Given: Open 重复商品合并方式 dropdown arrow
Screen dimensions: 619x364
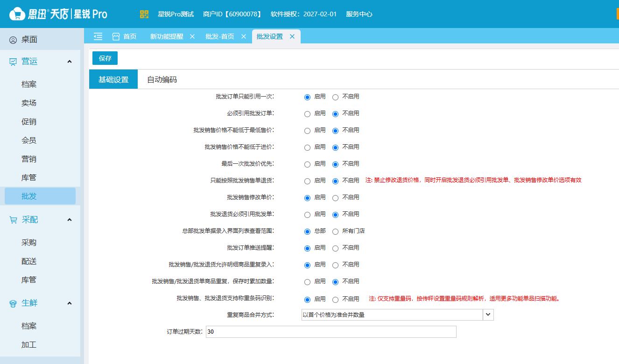Looking at the screenshot, I should (x=488, y=315).
